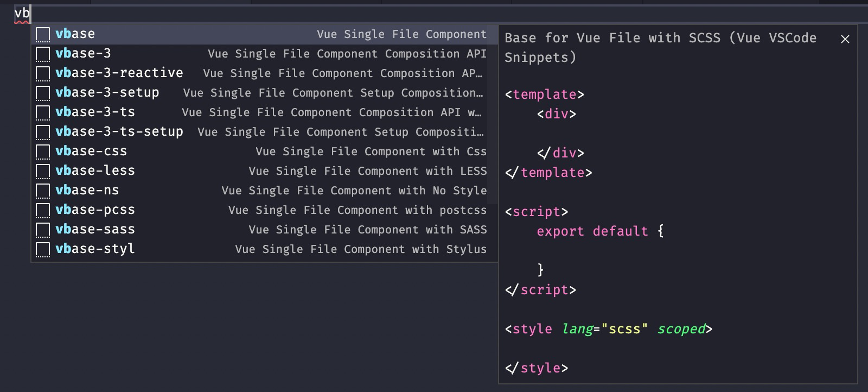Select the vbase-styl completion
Image resolution: width=868 pixels, height=392 pixels.
264,249
